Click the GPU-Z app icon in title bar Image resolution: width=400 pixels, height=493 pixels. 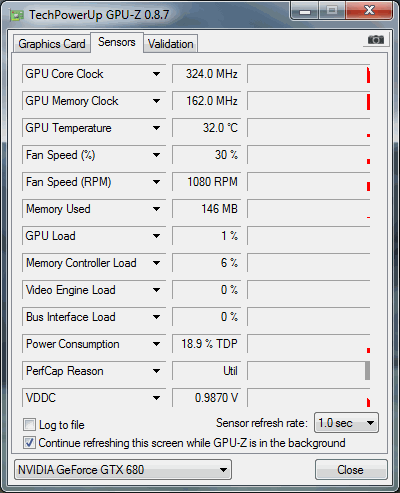click(x=17, y=15)
